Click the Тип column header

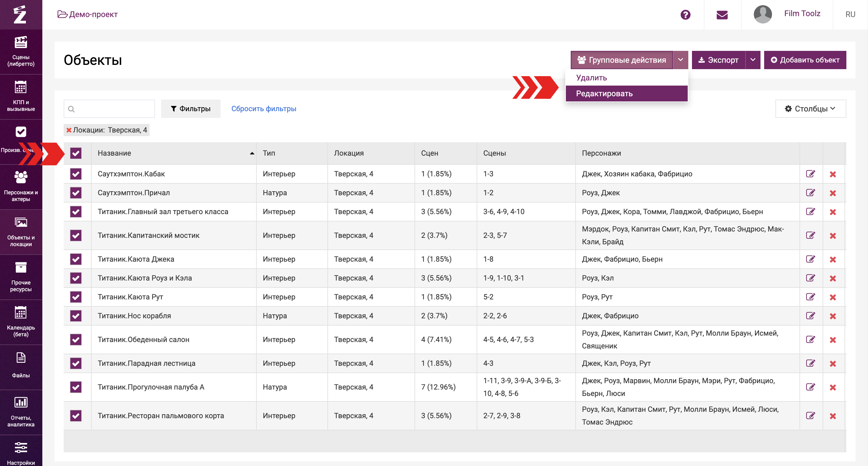pyautogui.click(x=292, y=153)
